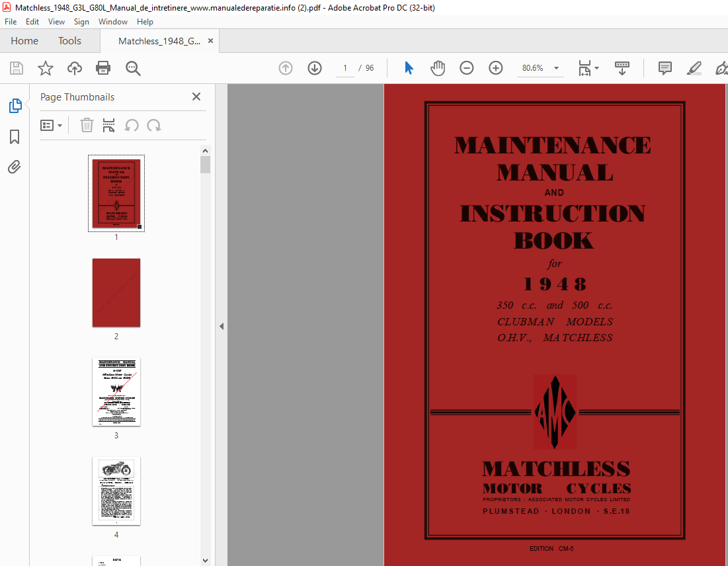Zoom in with plus icon
728x566 pixels.
tap(496, 68)
